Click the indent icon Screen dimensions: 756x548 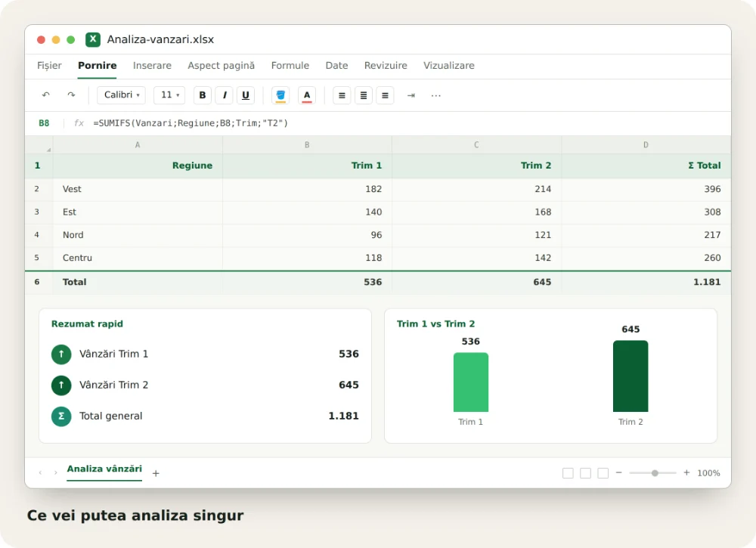[x=411, y=95]
